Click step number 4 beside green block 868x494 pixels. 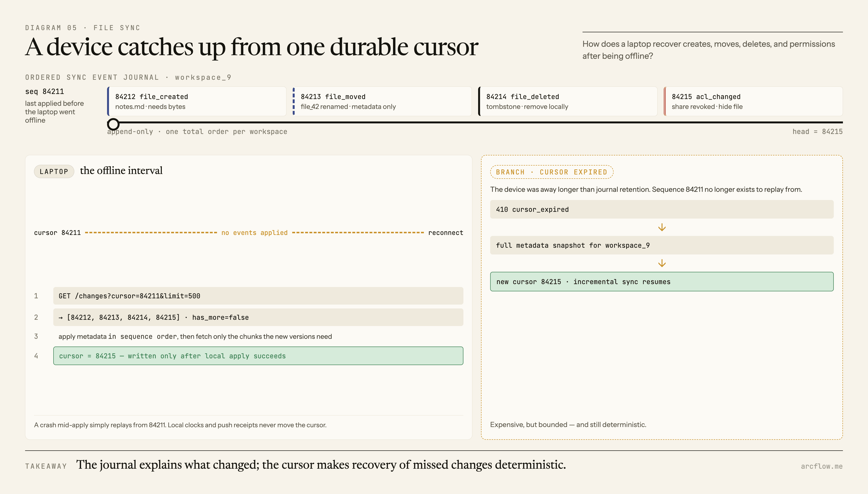tap(36, 356)
